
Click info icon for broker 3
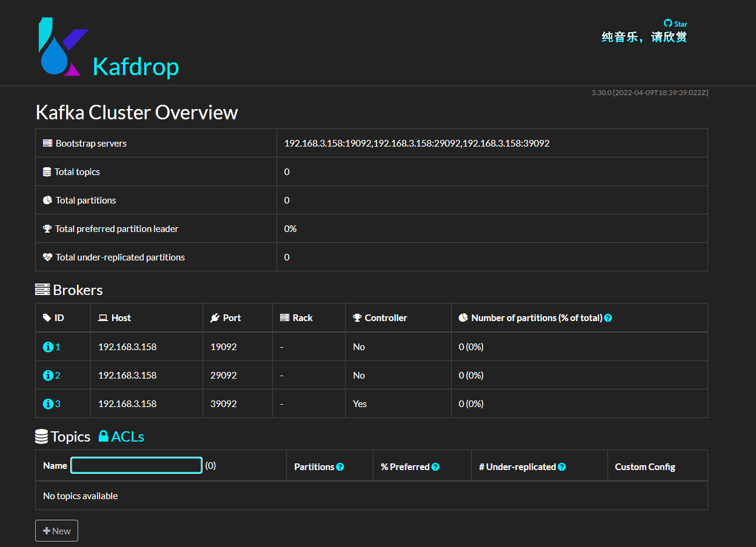(x=48, y=404)
